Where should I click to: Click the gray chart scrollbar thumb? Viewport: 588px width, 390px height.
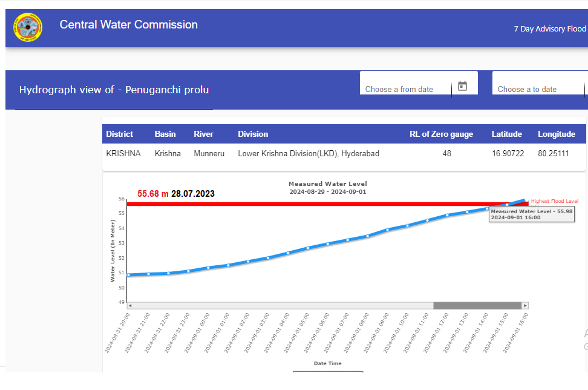(x=477, y=306)
